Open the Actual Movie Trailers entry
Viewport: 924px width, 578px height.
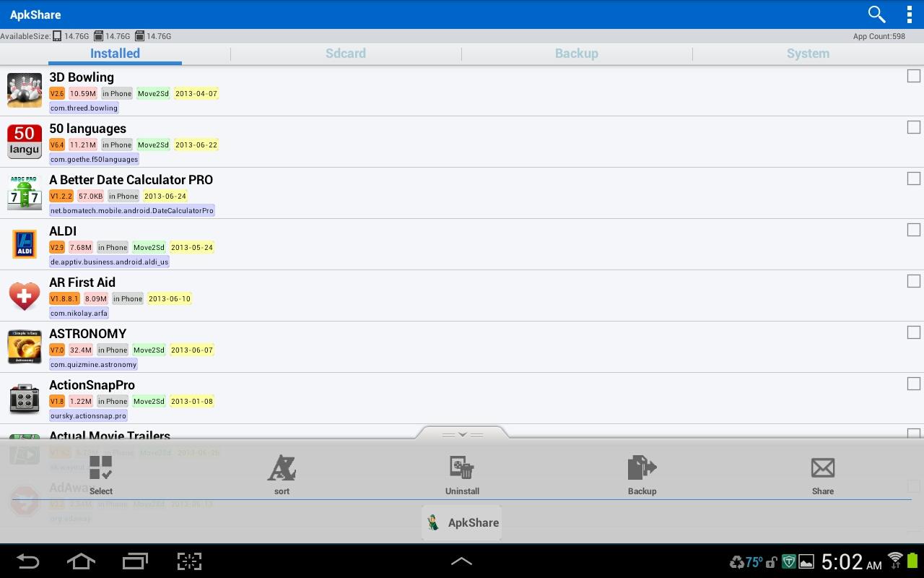[x=110, y=435]
